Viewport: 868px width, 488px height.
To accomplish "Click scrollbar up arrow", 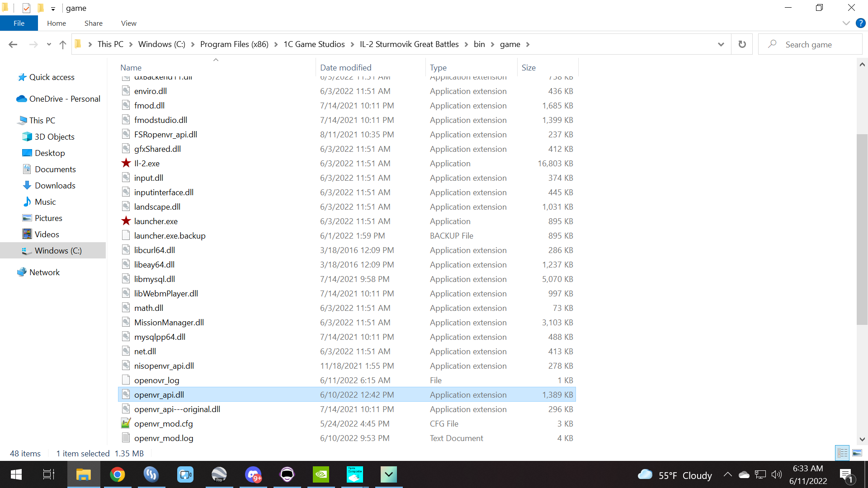I will (862, 65).
